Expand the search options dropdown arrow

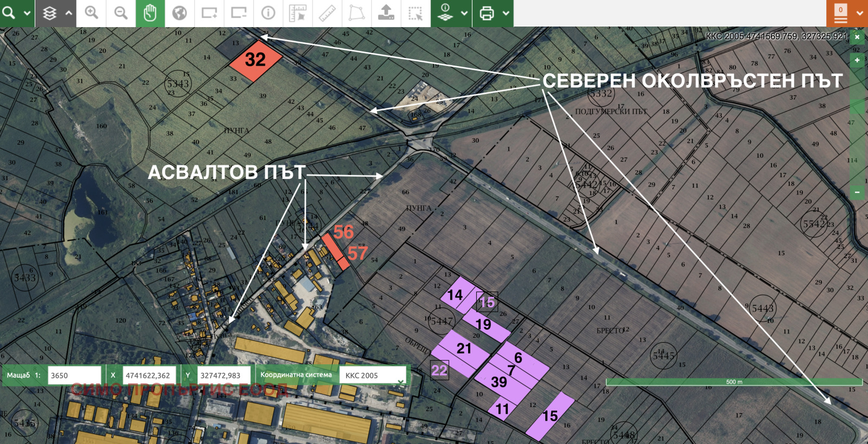coord(27,13)
